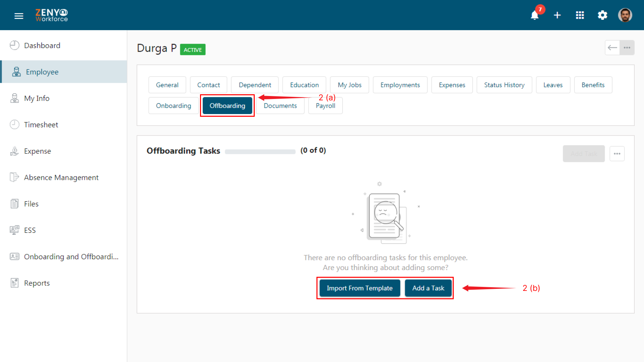Switch to the General tab
The height and width of the screenshot is (362, 644).
(167, 85)
